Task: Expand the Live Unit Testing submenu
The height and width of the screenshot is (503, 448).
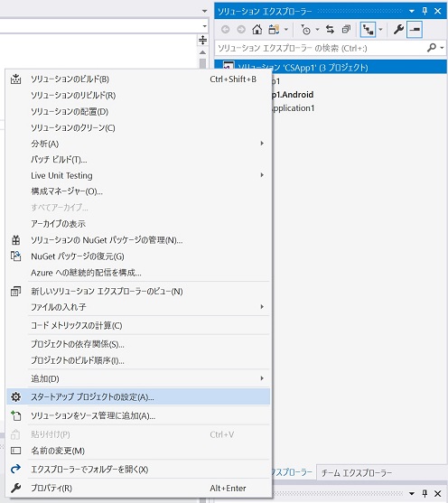Action: click(x=262, y=175)
